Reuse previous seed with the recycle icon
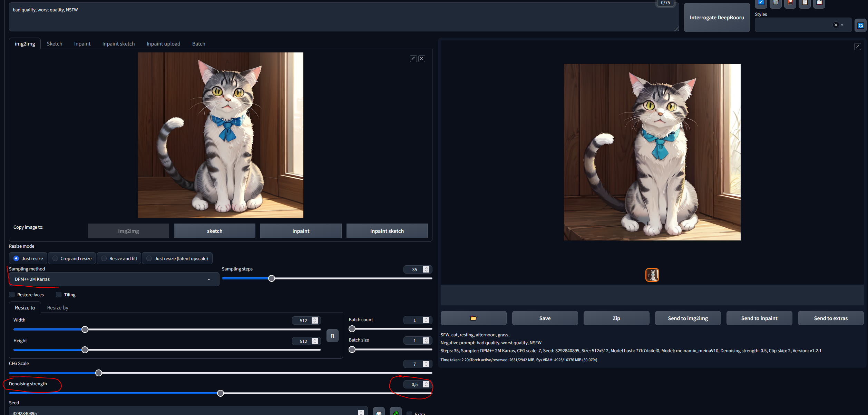The width and height of the screenshot is (868, 415). (396, 413)
